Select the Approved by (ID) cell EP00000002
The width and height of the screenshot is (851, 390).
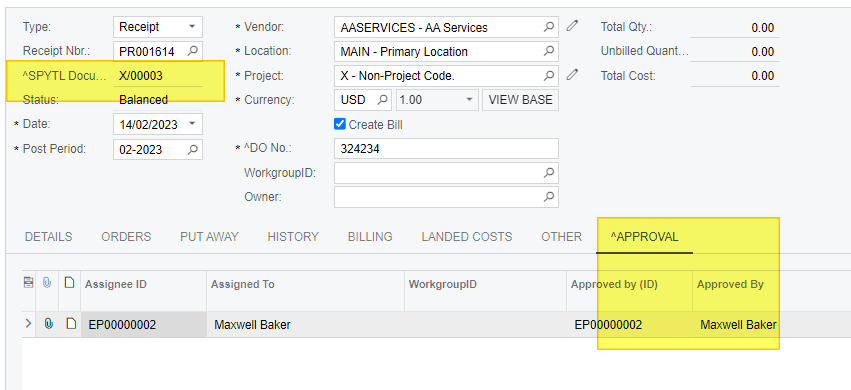pyautogui.click(x=630, y=324)
